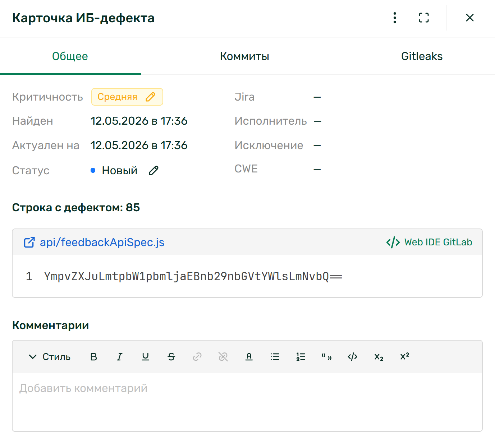Open the Gitleaks tab

click(x=422, y=56)
